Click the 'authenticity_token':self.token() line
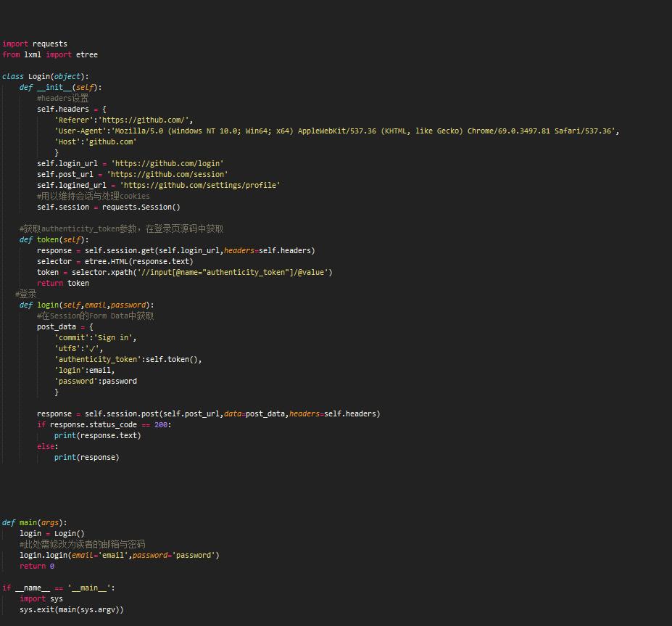 click(128, 359)
